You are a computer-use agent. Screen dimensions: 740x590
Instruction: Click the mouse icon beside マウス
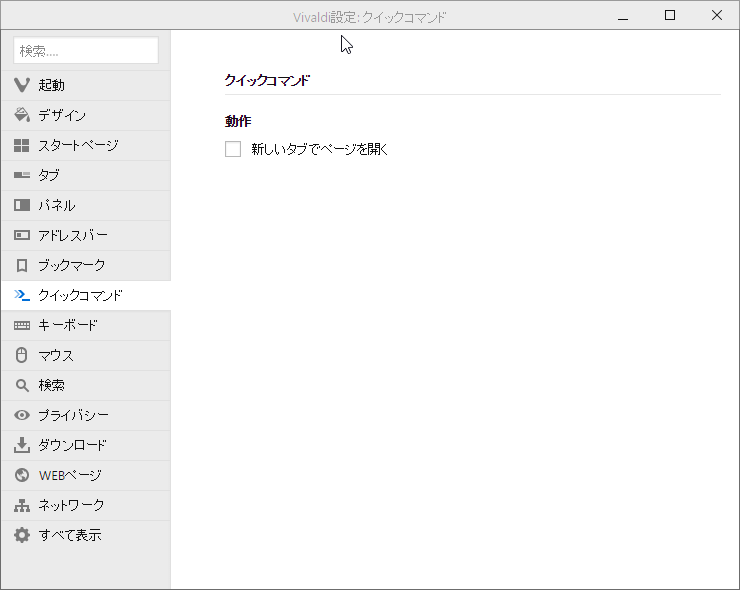(x=22, y=355)
